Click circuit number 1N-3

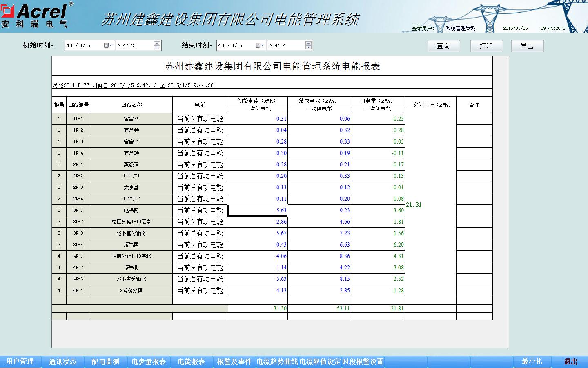point(78,142)
